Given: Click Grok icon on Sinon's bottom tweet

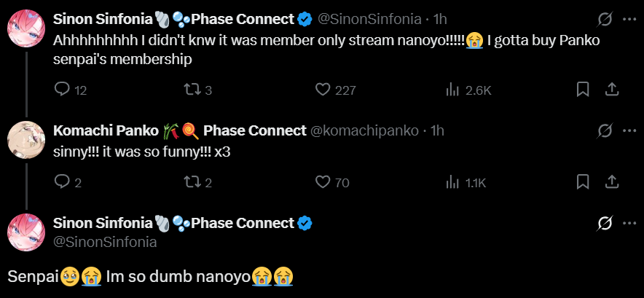Looking at the screenshot, I should point(604,223).
